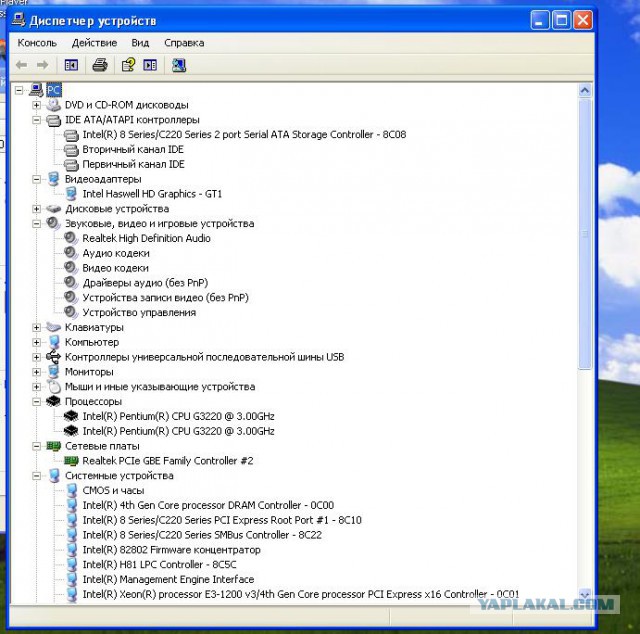Image resolution: width=640 pixels, height=634 pixels.
Task: Click the Realtek High Definition Audio speaker icon
Action: coord(71,238)
